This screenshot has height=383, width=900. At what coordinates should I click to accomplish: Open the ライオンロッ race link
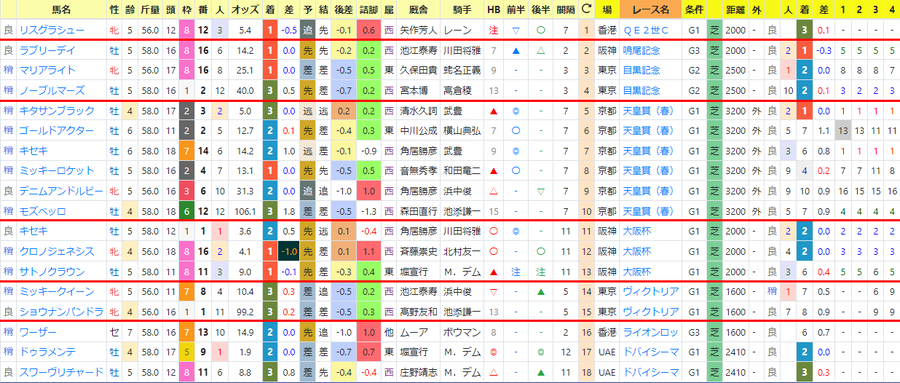(x=651, y=332)
